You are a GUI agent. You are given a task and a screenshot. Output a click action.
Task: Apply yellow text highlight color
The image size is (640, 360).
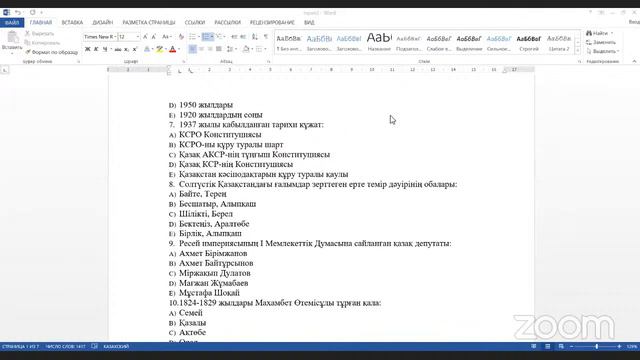pyautogui.click(x=160, y=49)
